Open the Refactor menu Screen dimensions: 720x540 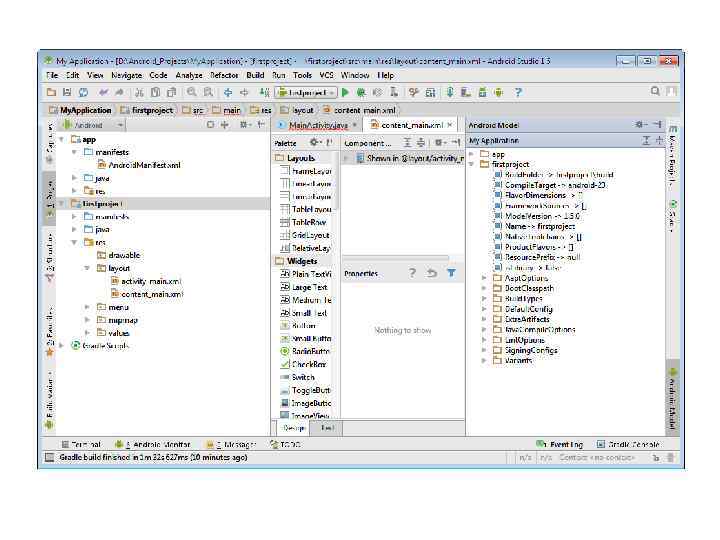pos(224,75)
